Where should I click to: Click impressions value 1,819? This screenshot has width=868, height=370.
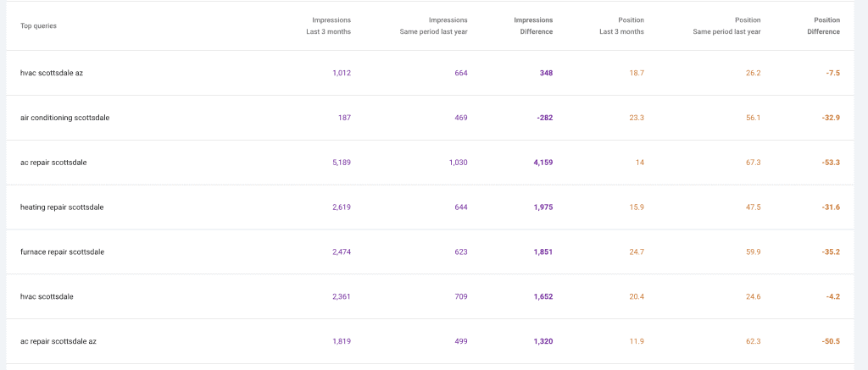(342, 341)
